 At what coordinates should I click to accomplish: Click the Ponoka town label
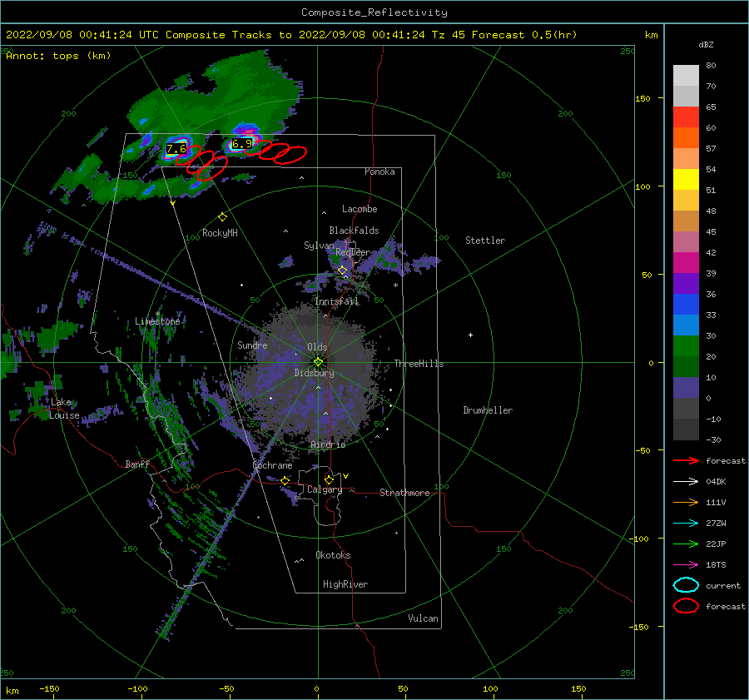pos(379,171)
